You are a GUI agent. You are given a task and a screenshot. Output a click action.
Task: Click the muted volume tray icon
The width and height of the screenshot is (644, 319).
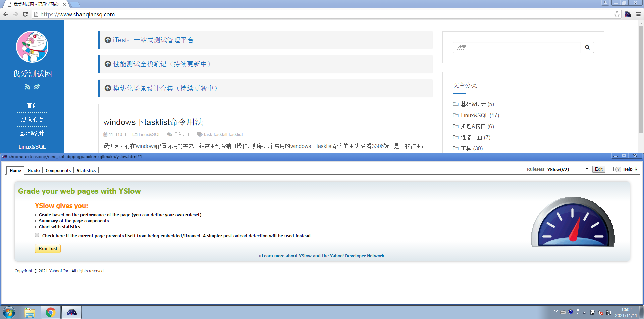pos(600,313)
